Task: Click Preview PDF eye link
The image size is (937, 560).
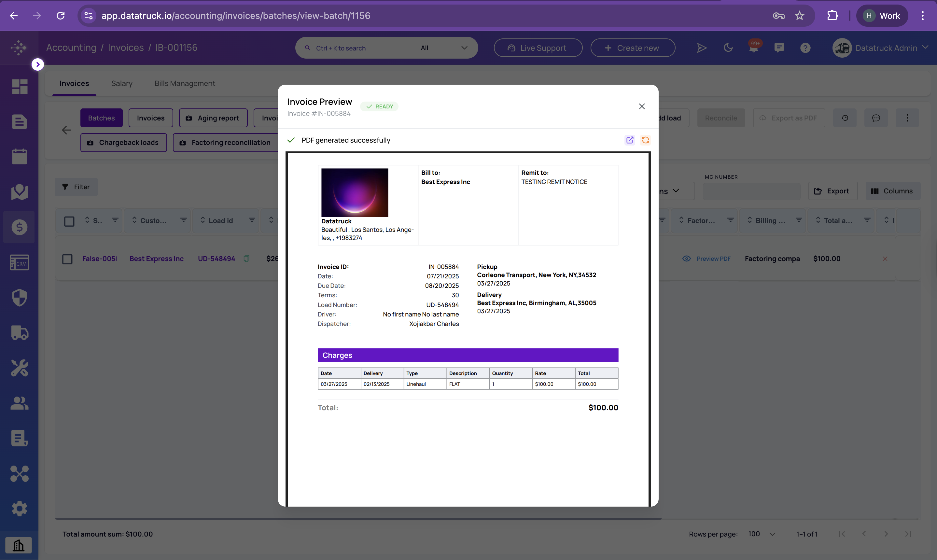Action: 706,259
